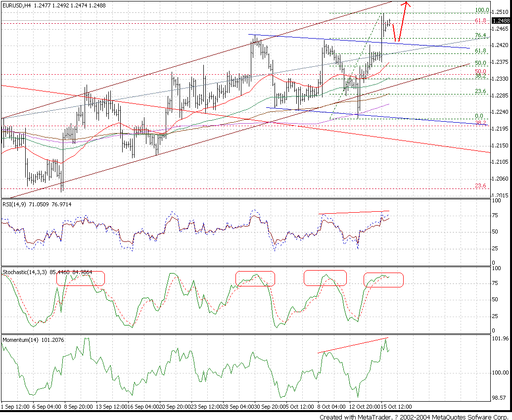Click the green 23.6 Fibonacci level label
512x420 pixels.
[x=480, y=91]
